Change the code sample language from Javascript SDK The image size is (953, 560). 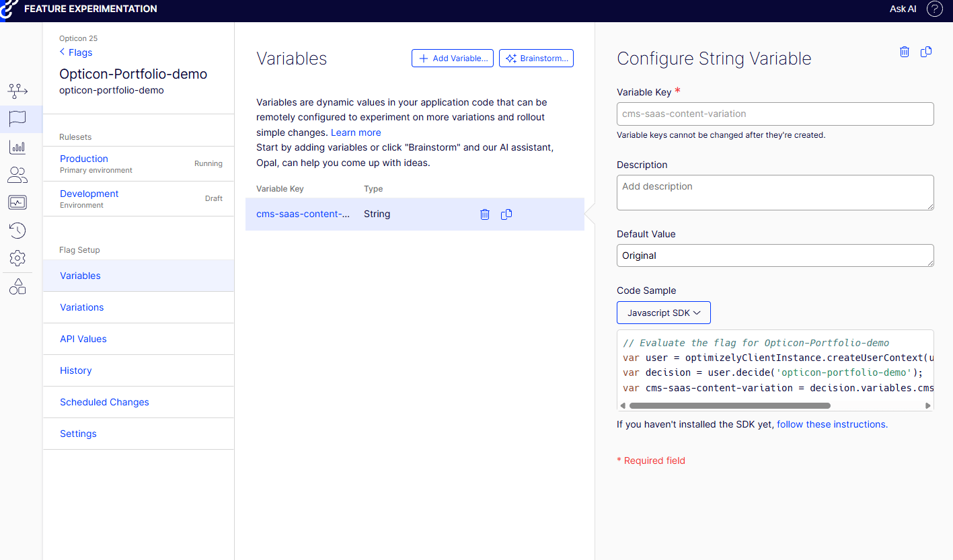pos(663,312)
